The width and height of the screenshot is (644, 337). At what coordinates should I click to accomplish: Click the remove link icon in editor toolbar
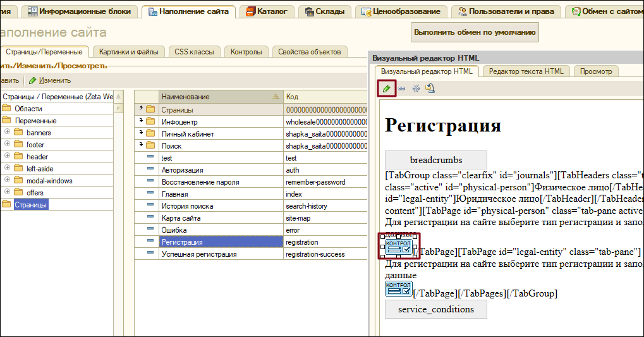point(416,89)
